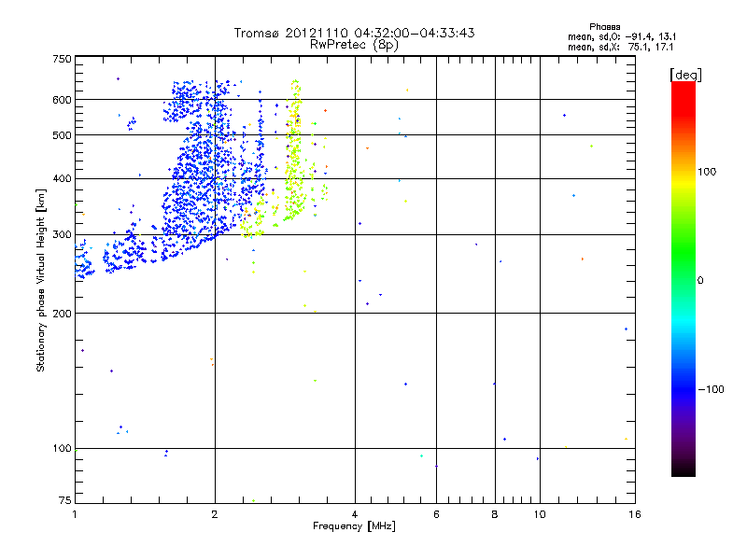Click the Phases statistics header
Viewport: 747px width, 560px height.
pos(604,27)
